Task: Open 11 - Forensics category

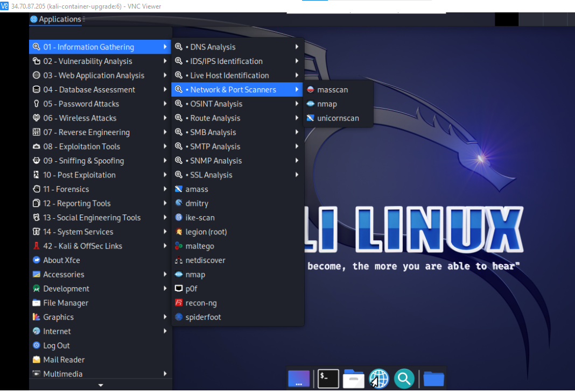Action: click(x=100, y=189)
